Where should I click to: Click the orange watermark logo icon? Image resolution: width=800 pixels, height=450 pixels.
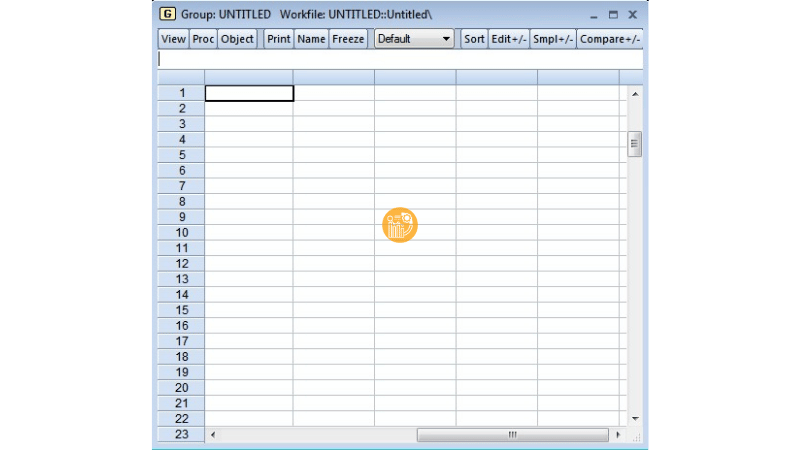click(x=399, y=226)
